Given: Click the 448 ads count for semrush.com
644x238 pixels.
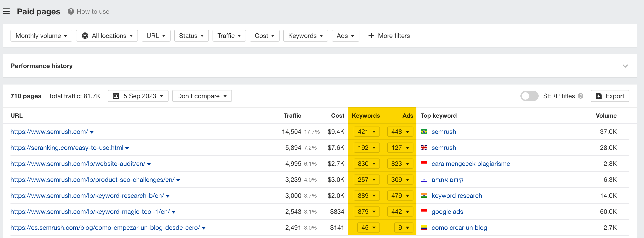Looking at the screenshot, I should click(x=400, y=132).
